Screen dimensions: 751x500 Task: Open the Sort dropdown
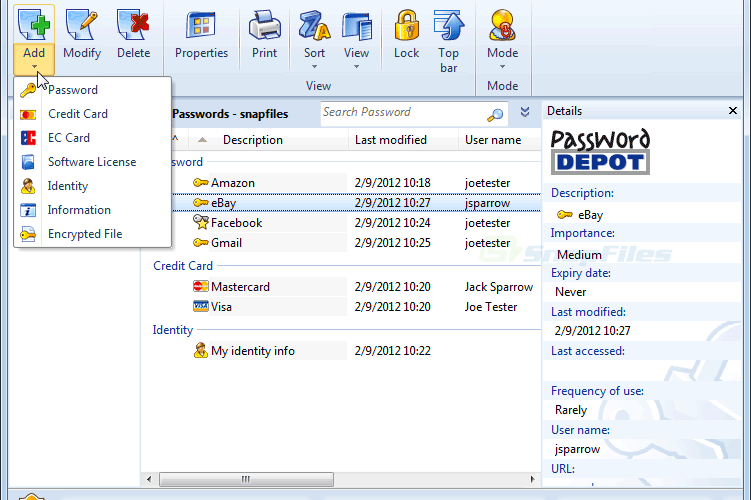pyautogui.click(x=314, y=38)
